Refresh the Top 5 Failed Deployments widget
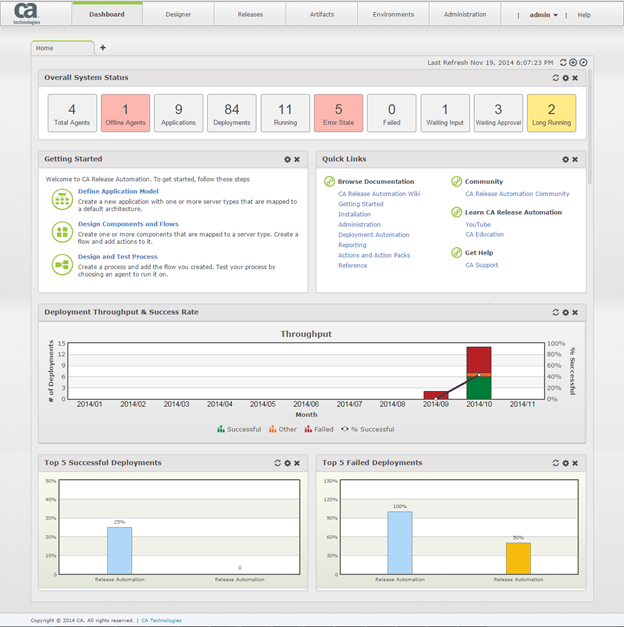 [555, 463]
